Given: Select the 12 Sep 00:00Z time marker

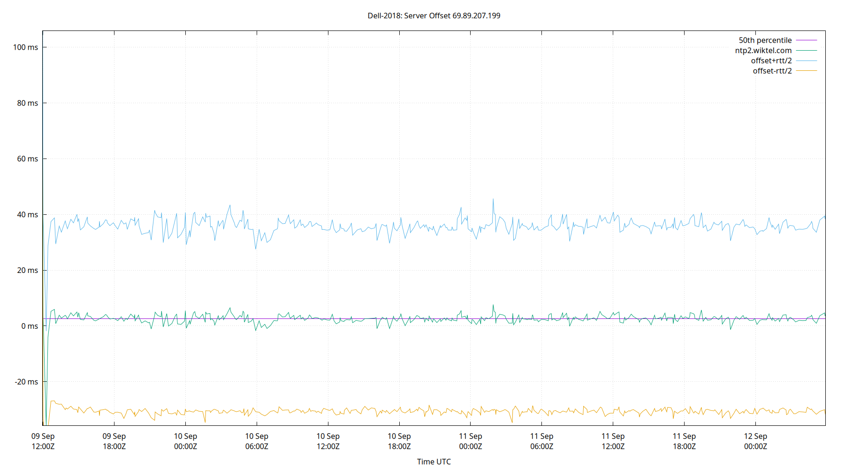Looking at the screenshot, I should coord(755,441).
